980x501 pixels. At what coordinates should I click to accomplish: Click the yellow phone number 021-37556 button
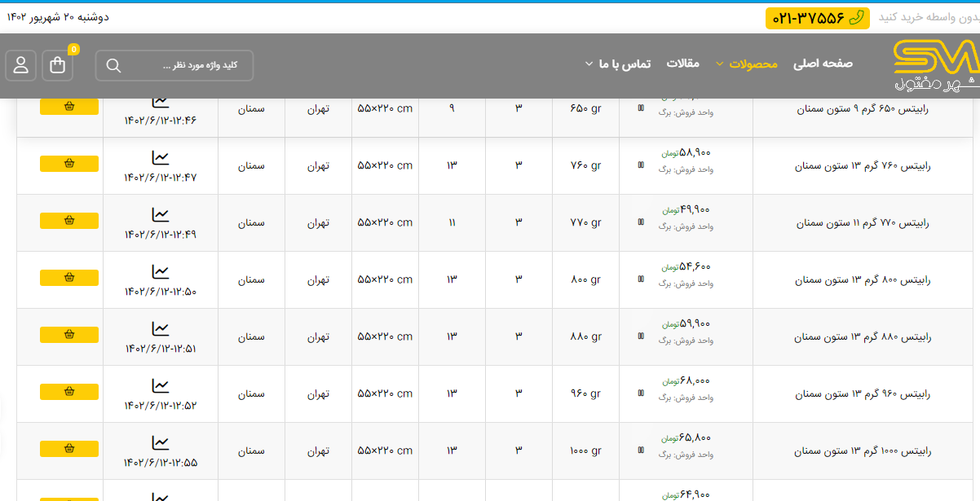(x=818, y=18)
